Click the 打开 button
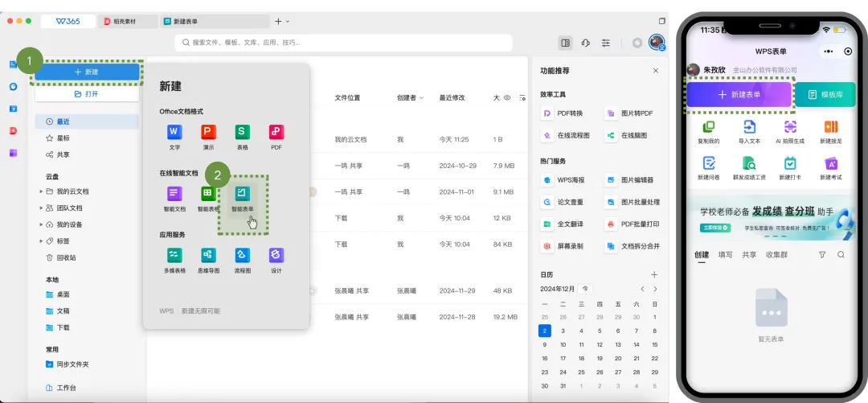The height and width of the screenshot is (403, 868). pos(87,94)
